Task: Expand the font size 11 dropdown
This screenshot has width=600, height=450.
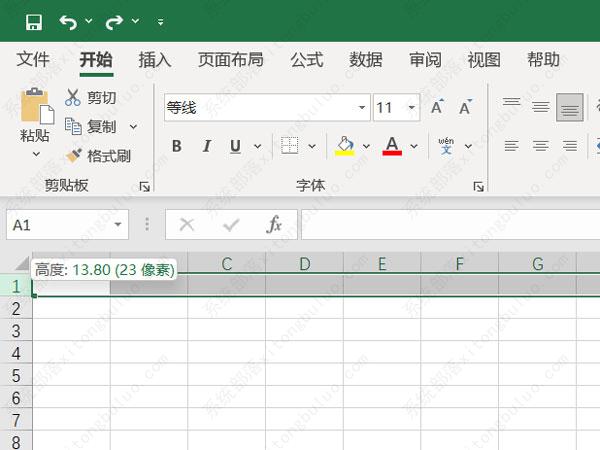Action: [412, 107]
